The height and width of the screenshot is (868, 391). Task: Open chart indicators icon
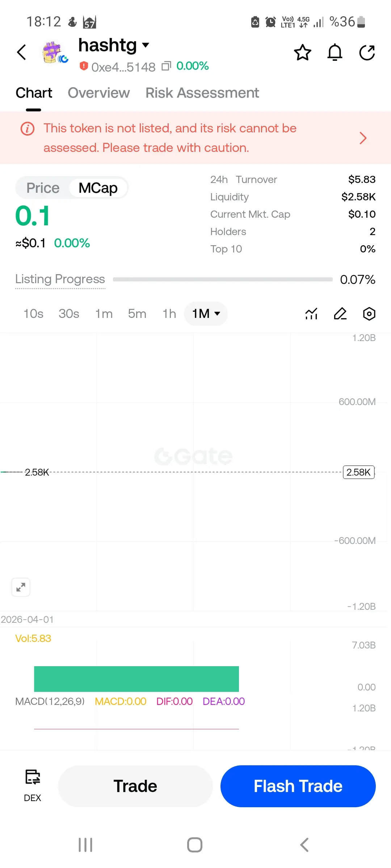tap(311, 314)
